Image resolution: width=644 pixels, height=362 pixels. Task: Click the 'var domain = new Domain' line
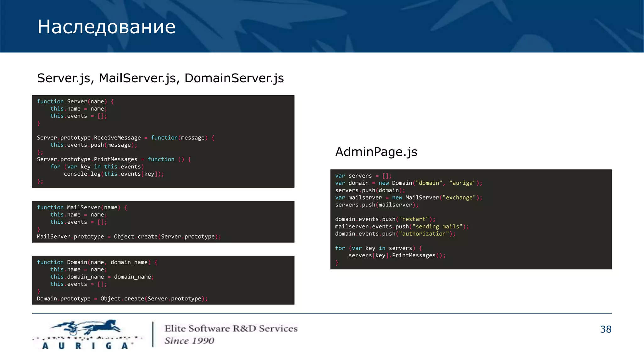coord(409,183)
